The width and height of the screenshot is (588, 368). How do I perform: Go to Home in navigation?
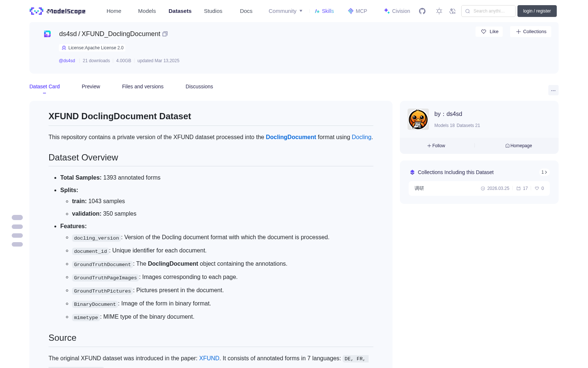tap(114, 11)
